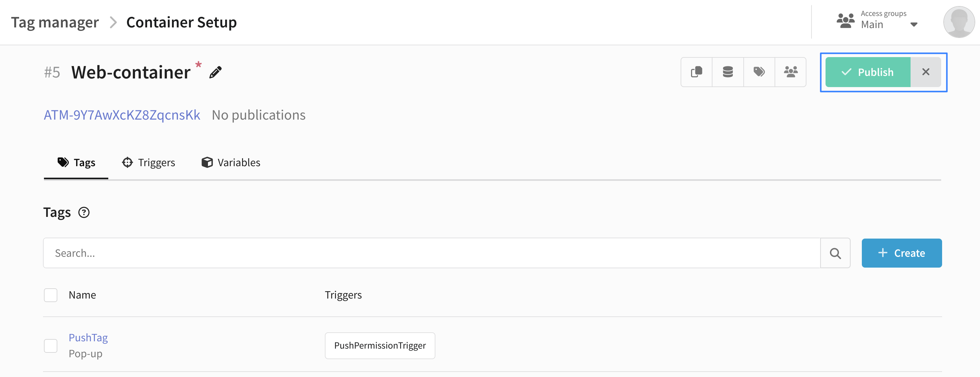
Task: Edit container name with pencil icon
Action: (215, 72)
